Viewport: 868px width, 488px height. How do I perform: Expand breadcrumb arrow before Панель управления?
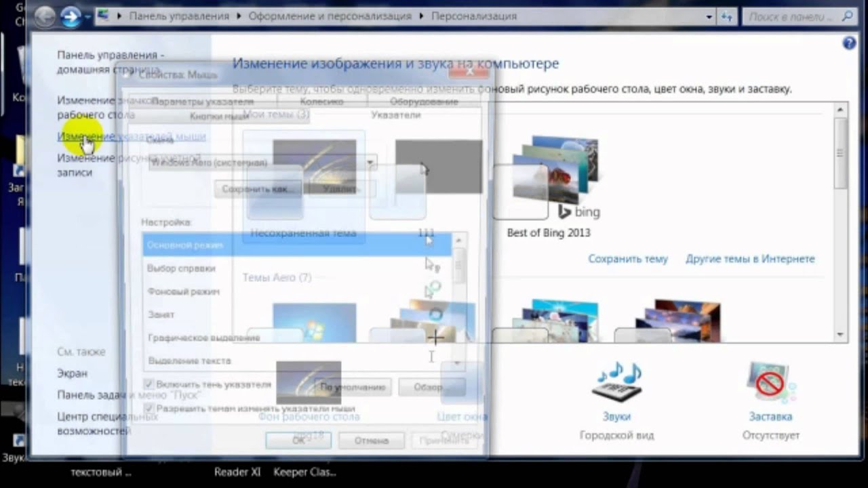(x=119, y=16)
